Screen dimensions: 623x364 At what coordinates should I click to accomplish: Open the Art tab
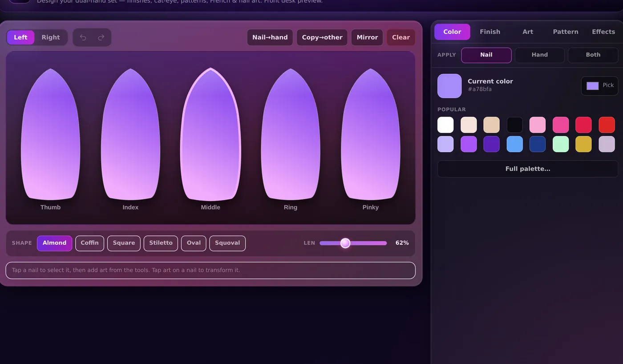pos(528,32)
